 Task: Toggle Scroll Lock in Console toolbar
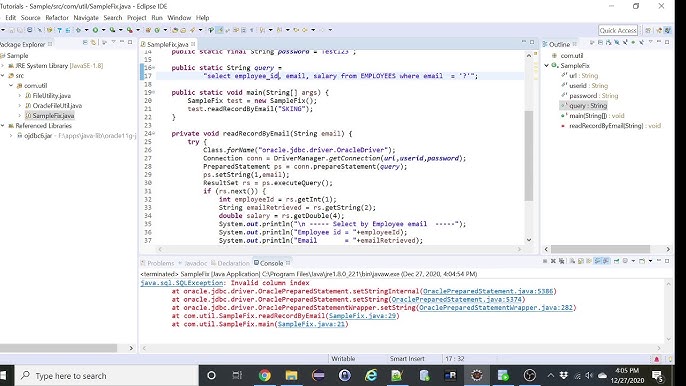coord(581,261)
